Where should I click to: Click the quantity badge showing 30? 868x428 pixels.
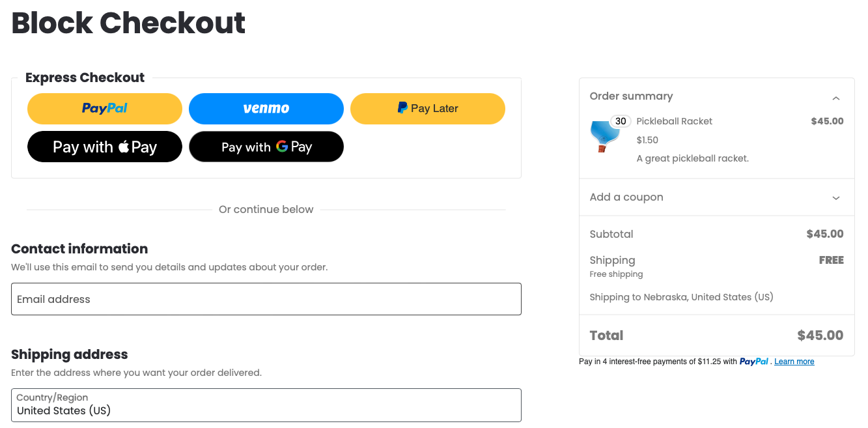click(621, 121)
